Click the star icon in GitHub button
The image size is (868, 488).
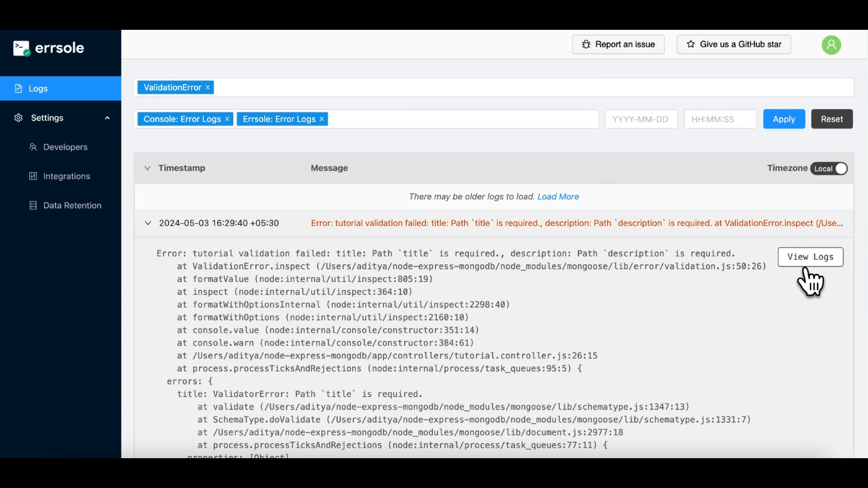[x=691, y=44]
